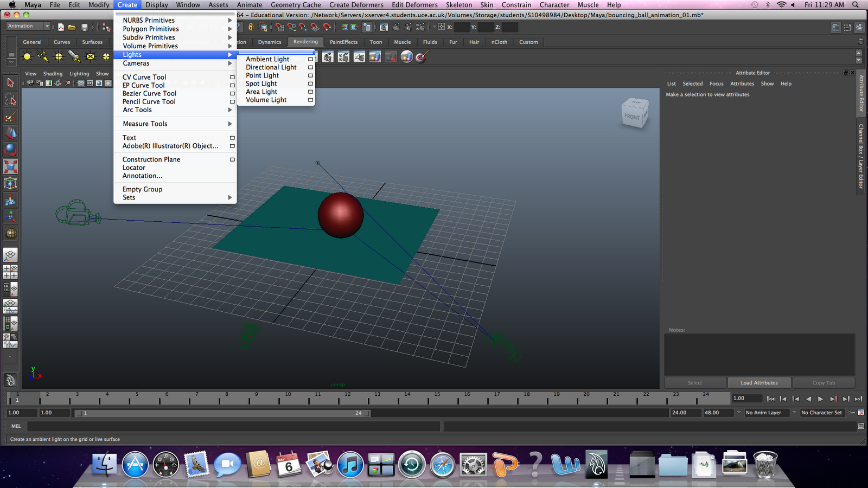Expand Polygon Primitives submenu
This screenshot has height=488, width=868.
click(x=175, y=29)
